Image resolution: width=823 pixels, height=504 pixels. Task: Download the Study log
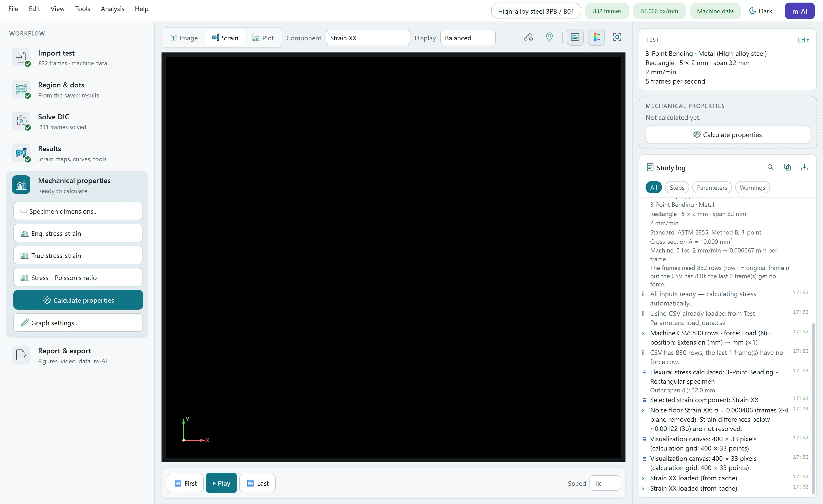coord(804,167)
